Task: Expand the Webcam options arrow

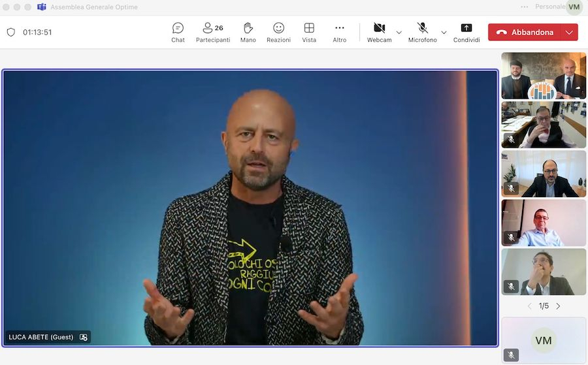Action: (399, 32)
